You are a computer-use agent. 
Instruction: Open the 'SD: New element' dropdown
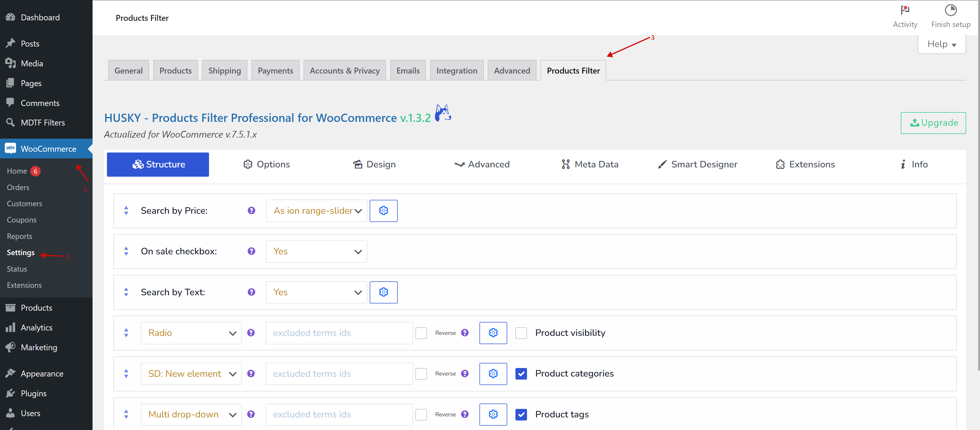click(191, 374)
